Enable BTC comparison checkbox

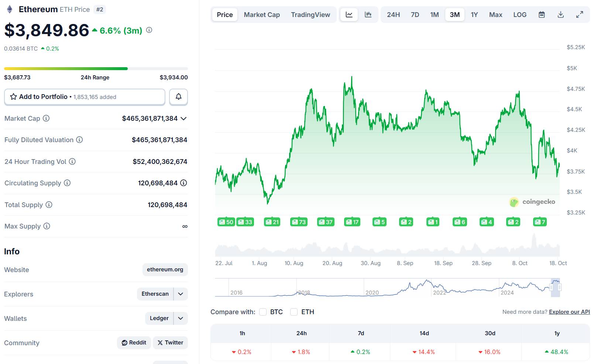point(263,312)
